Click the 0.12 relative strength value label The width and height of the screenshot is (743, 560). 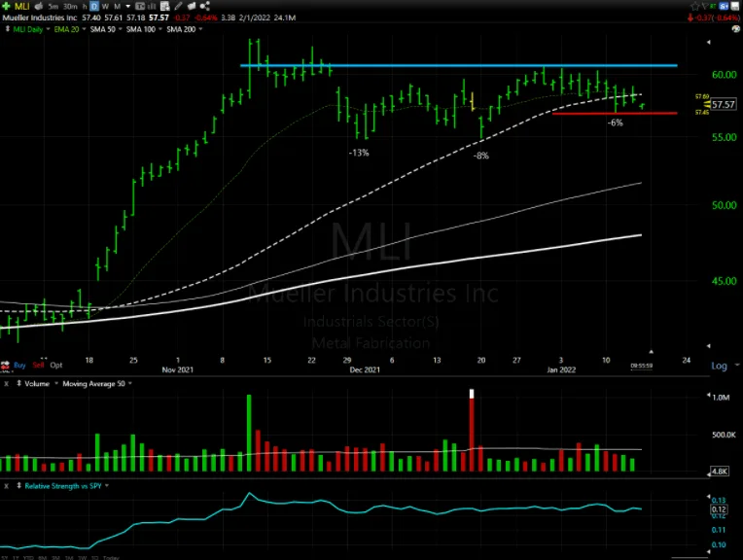(x=719, y=509)
